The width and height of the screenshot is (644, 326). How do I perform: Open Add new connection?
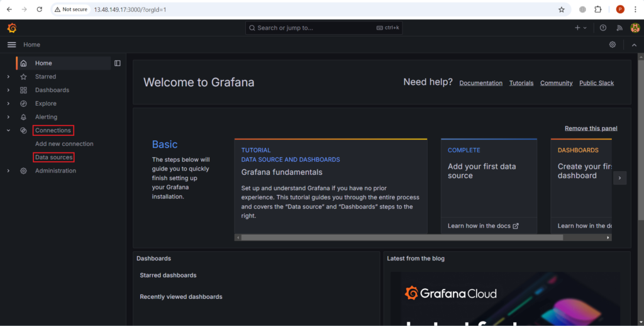pos(64,144)
